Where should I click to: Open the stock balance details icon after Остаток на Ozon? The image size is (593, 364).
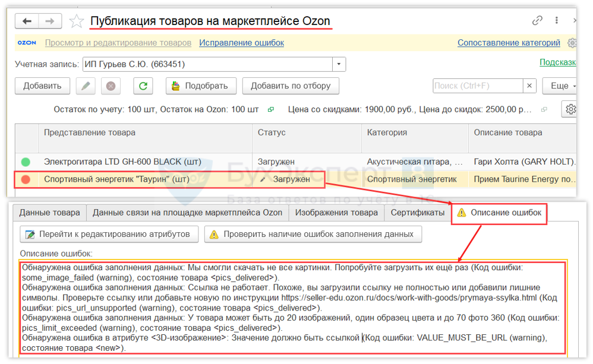pyautogui.click(x=271, y=110)
